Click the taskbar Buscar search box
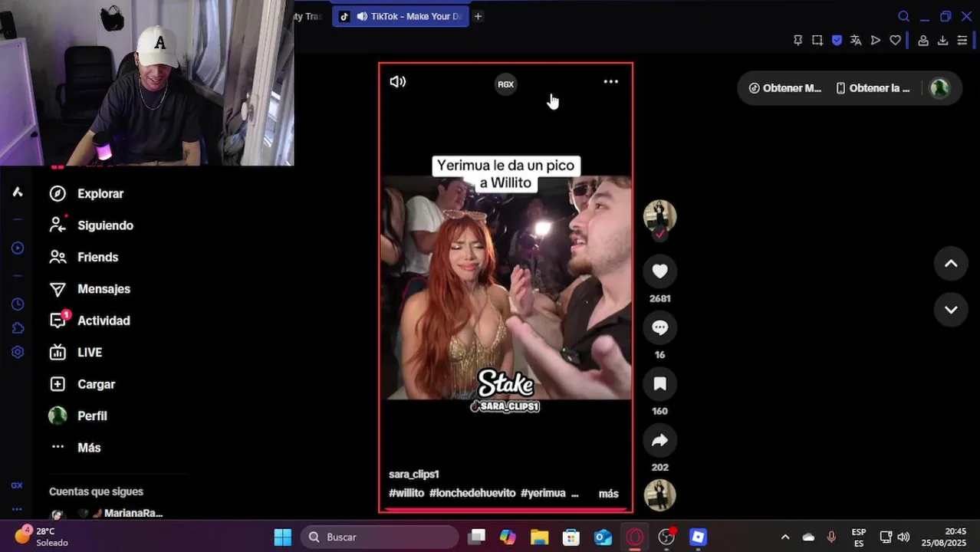Screen dimensions: 980x552 click(x=380, y=537)
